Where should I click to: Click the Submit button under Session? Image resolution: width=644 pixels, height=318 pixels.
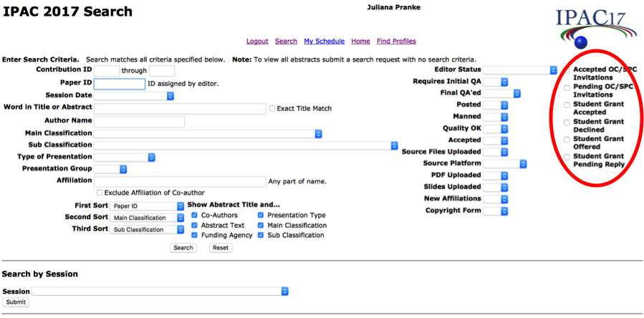16,302
